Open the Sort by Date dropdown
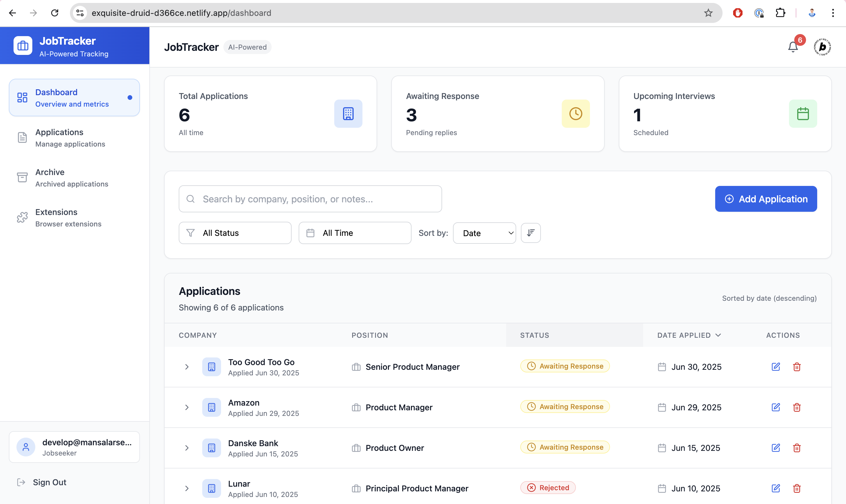 click(x=484, y=233)
